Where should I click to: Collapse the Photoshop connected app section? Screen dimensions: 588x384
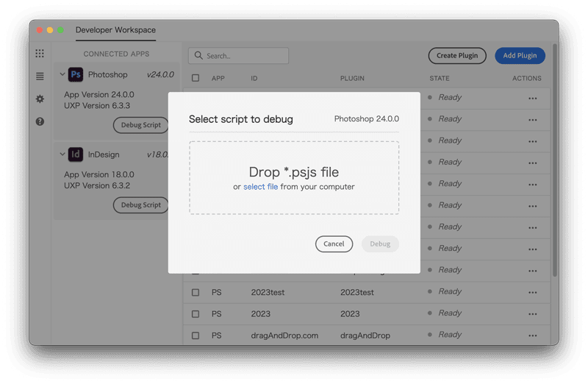(62, 74)
